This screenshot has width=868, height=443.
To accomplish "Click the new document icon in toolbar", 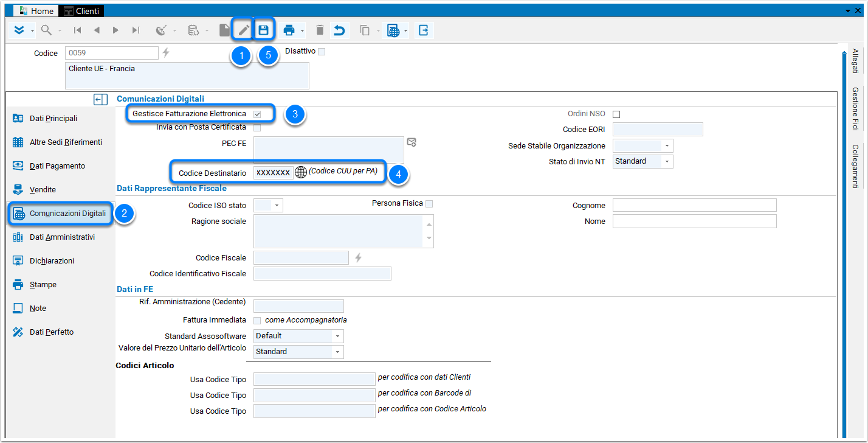I will click(x=225, y=30).
